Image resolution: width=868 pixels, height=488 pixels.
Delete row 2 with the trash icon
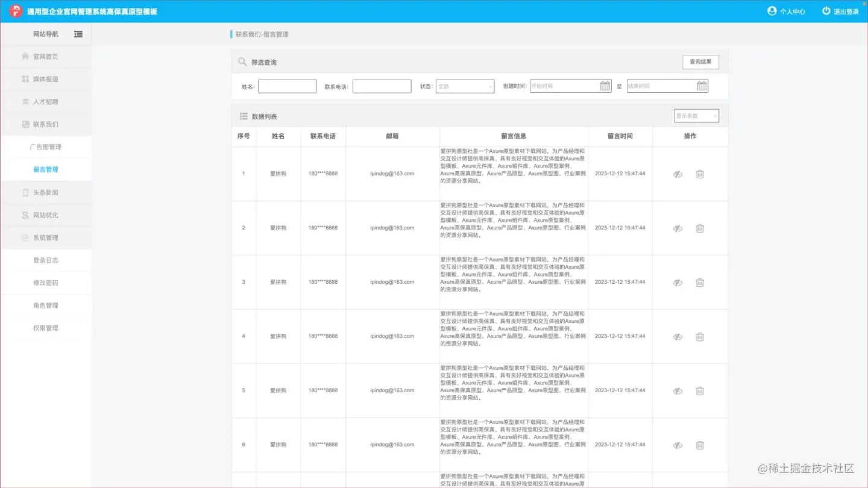tap(700, 228)
